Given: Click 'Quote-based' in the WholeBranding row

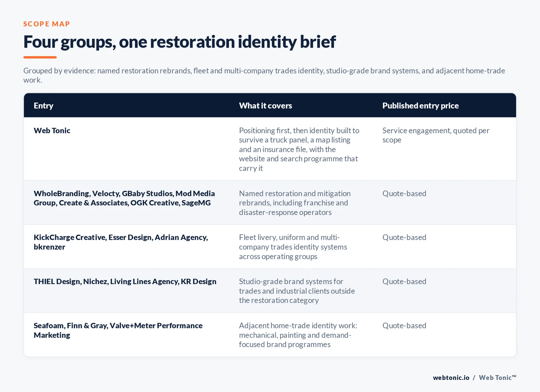Looking at the screenshot, I should click(x=404, y=194).
